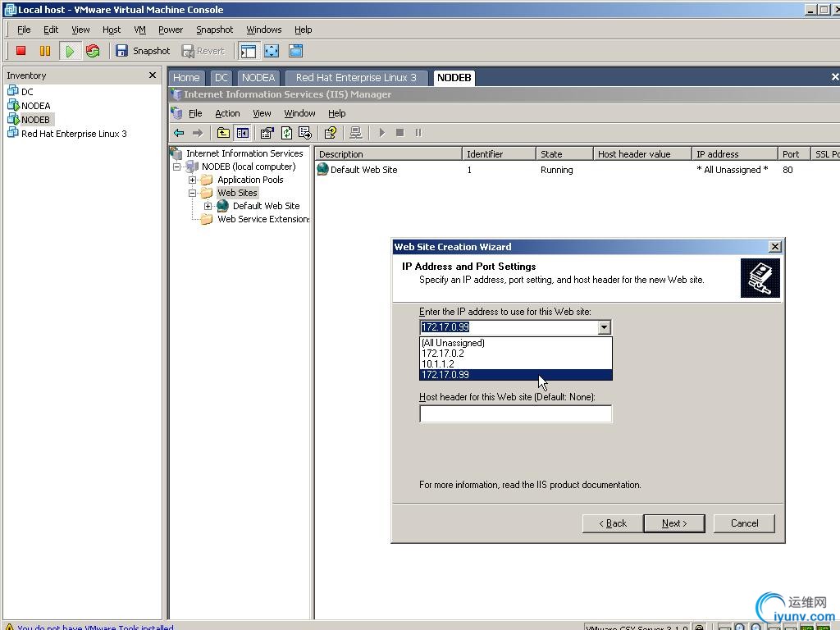Select Internet Information Services root node
The height and width of the screenshot is (630, 840).
pyautogui.click(x=237, y=153)
